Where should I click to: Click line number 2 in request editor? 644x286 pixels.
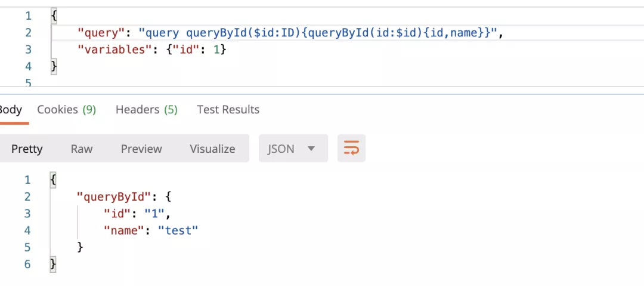[x=27, y=33]
